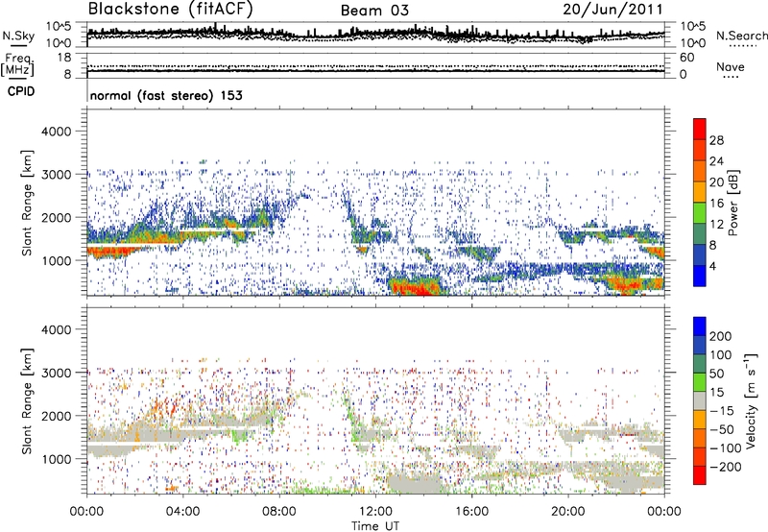This screenshot has width=768, height=532.
Task: Click the "16" Power colorbar tick label
Action: [x=716, y=204]
